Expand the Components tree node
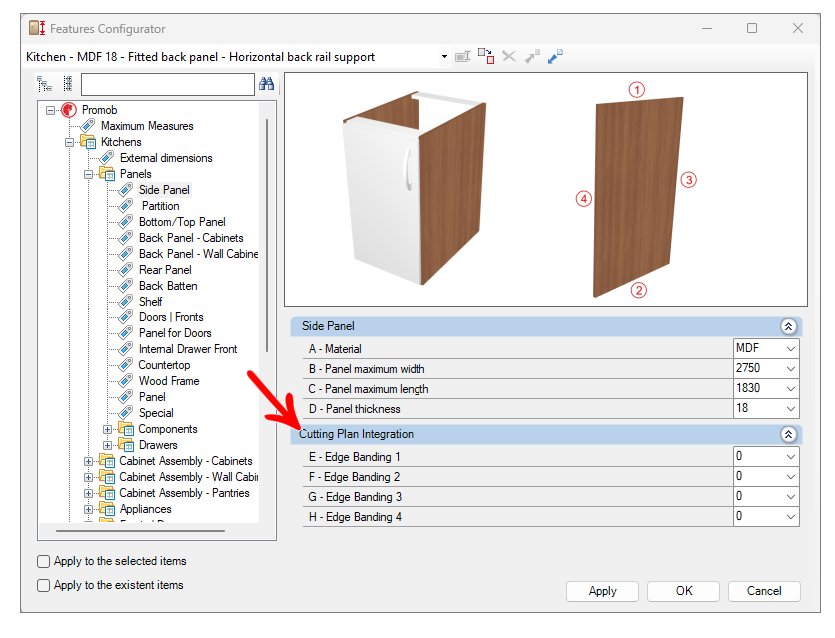This screenshot has width=835, height=638. coord(108,429)
